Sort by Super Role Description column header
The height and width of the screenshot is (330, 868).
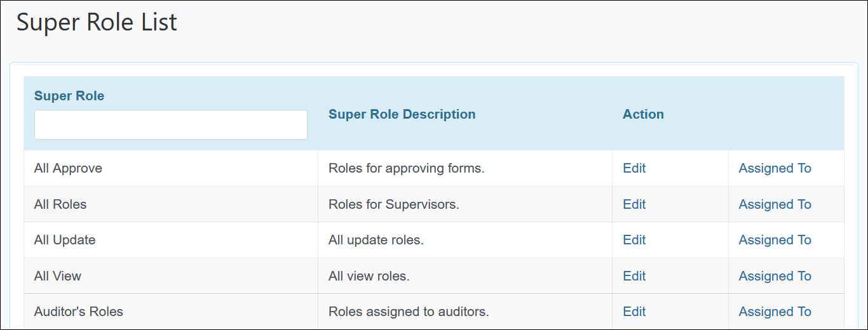click(402, 114)
